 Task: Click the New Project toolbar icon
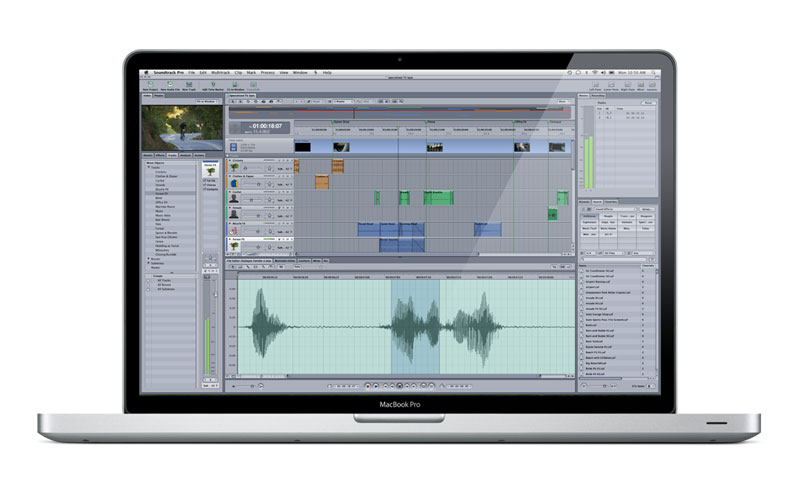click(150, 84)
